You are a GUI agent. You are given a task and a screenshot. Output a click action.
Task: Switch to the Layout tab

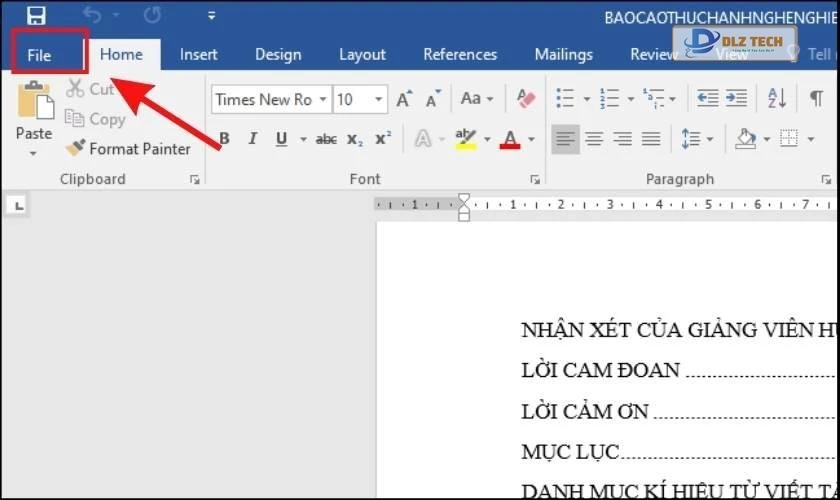pyautogui.click(x=362, y=55)
